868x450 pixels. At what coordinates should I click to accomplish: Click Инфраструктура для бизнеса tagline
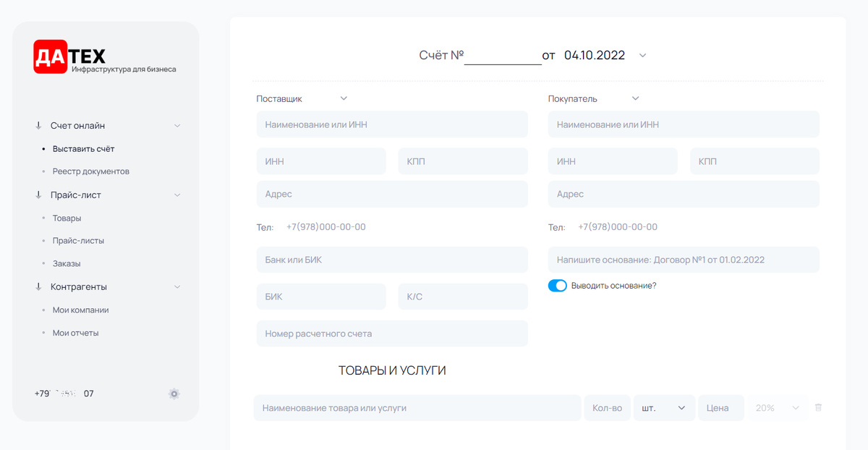point(124,69)
